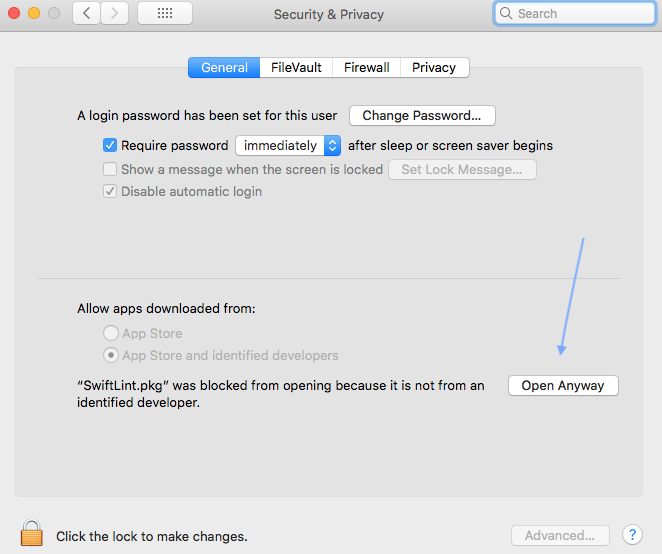Image resolution: width=662 pixels, height=554 pixels.
Task: Close window with the red button
Action: coord(14,14)
